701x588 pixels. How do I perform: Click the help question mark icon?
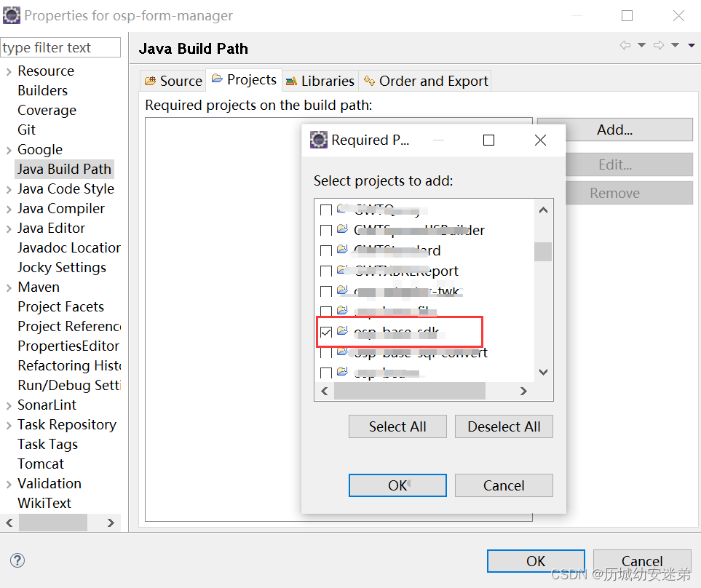16,560
